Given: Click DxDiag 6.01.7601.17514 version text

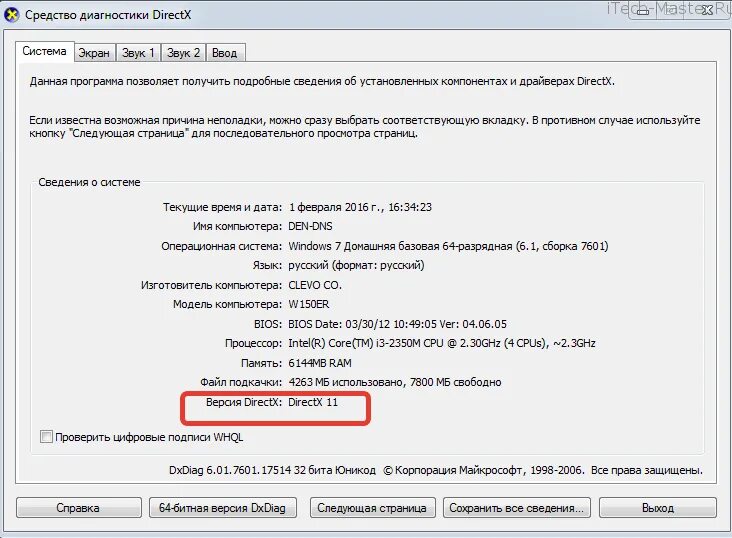Looking at the screenshot, I should click(x=272, y=470).
